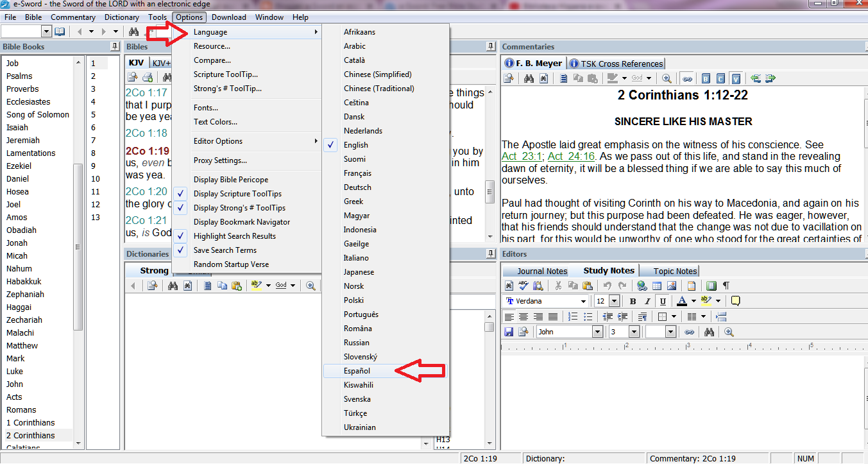
Task: Open the font size 12 dropdown
Action: pos(614,301)
